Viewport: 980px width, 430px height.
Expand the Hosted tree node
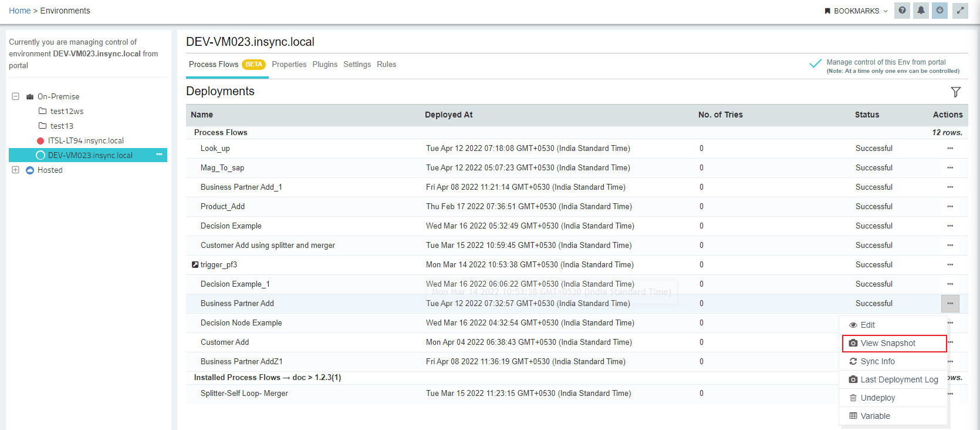click(x=16, y=170)
